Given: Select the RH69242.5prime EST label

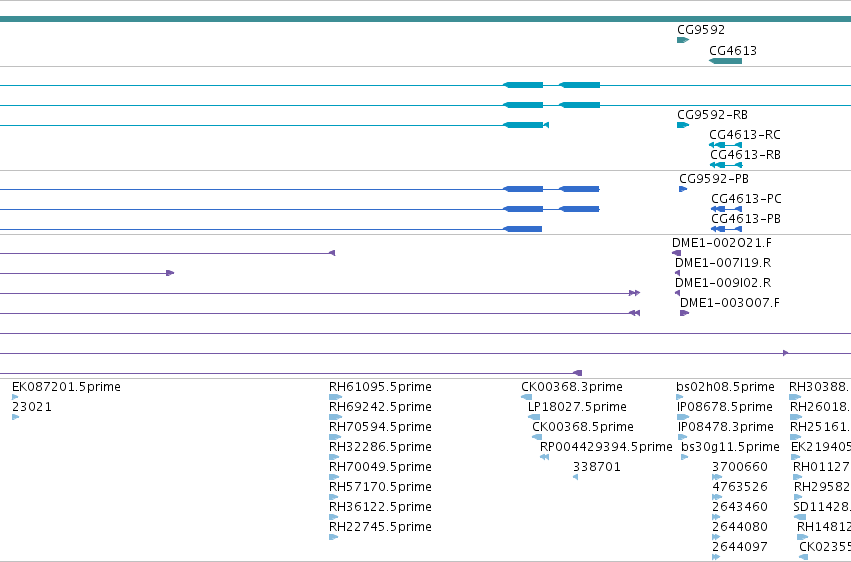Looking at the screenshot, I should click(x=380, y=407).
